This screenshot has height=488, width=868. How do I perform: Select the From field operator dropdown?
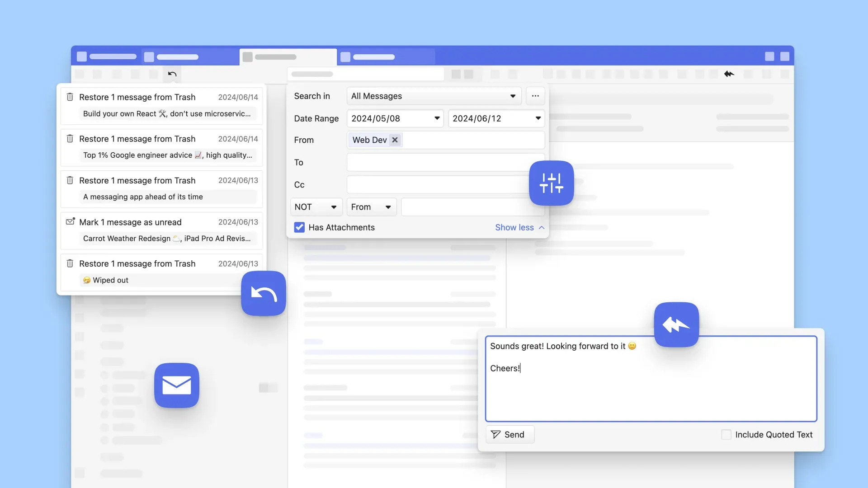[370, 207]
